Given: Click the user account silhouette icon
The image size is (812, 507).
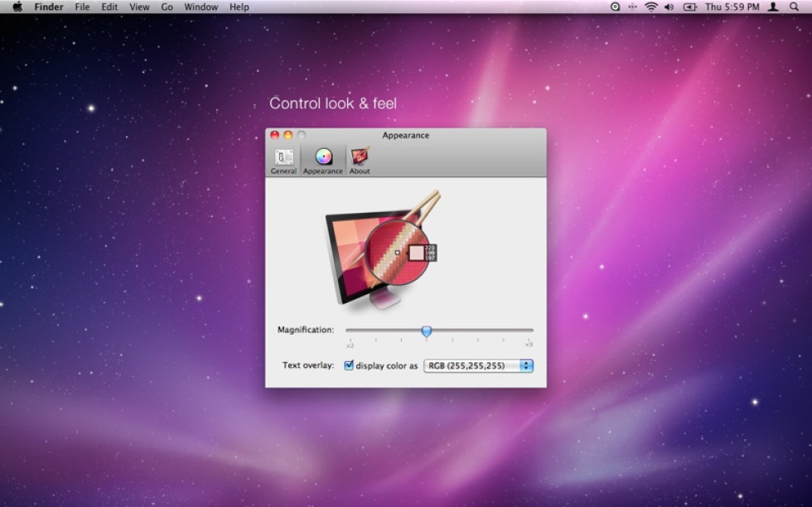Looking at the screenshot, I should [x=773, y=7].
